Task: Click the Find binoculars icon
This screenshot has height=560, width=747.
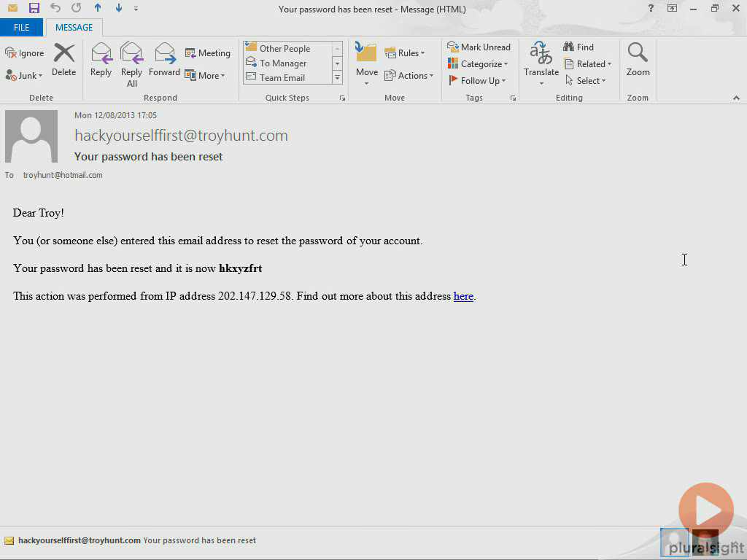Action: [568, 47]
